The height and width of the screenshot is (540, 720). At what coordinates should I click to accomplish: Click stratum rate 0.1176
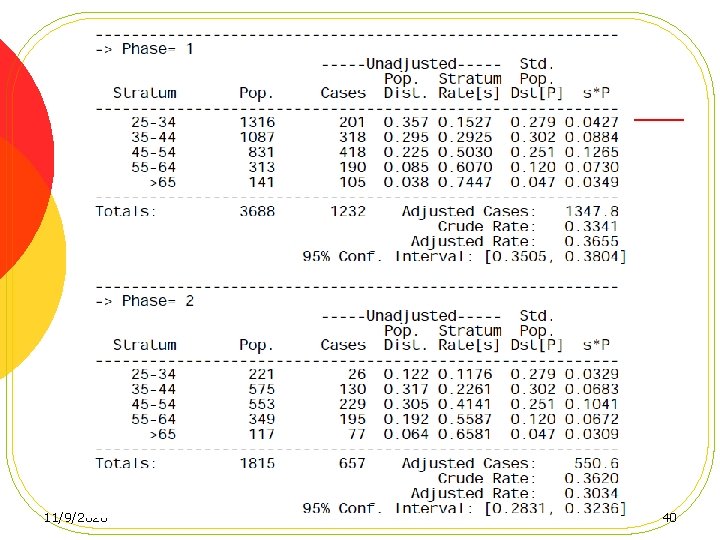click(465, 374)
